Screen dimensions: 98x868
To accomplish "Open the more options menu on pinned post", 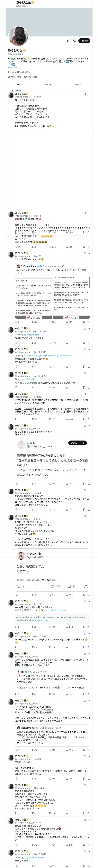I will click(x=89, y=94).
